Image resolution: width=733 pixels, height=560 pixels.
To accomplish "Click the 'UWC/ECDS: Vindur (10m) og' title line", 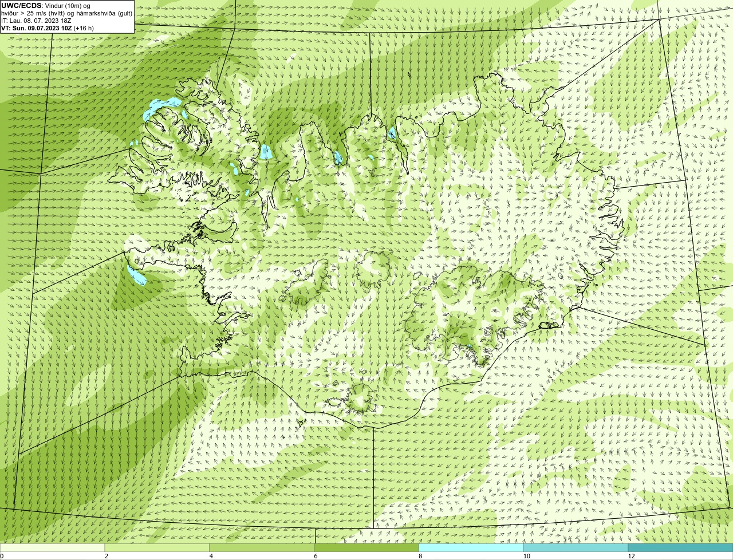I will pyautogui.click(x=46, y=6).
